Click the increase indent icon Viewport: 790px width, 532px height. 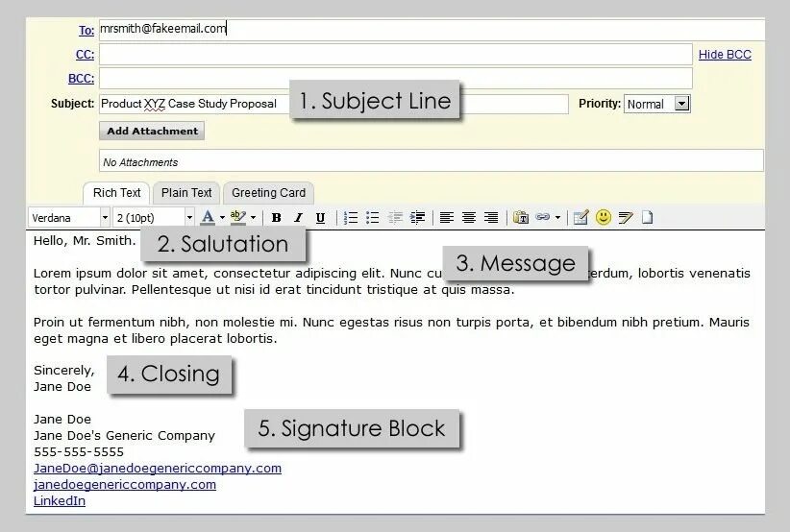(418, 217)
